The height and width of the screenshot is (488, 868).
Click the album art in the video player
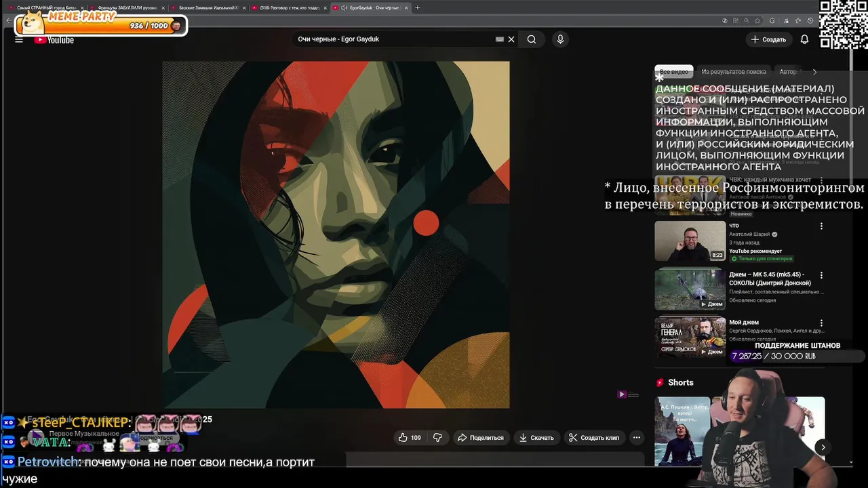[x=336, y=235]
